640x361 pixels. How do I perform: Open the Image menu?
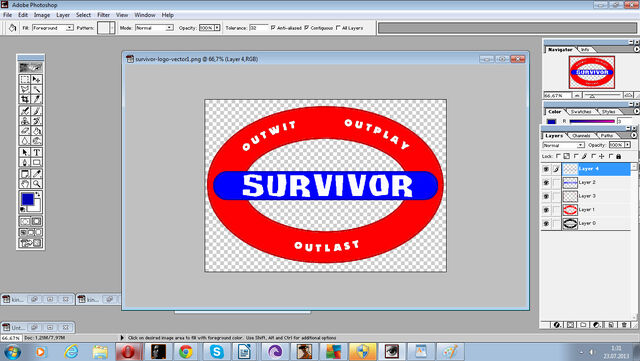pyautogui.click(x=42, y=15)
